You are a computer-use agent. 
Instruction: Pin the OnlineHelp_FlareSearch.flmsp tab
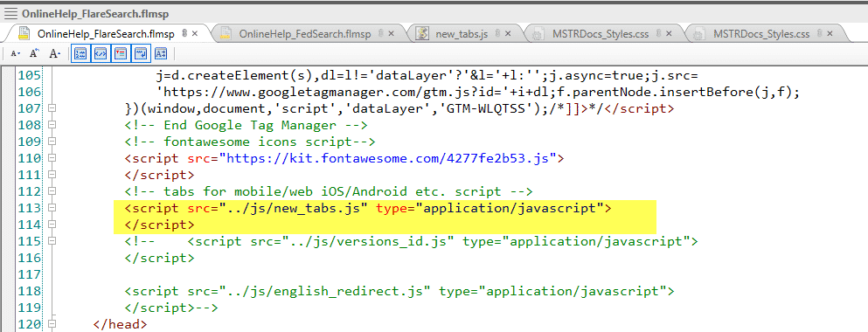[184, 34]
